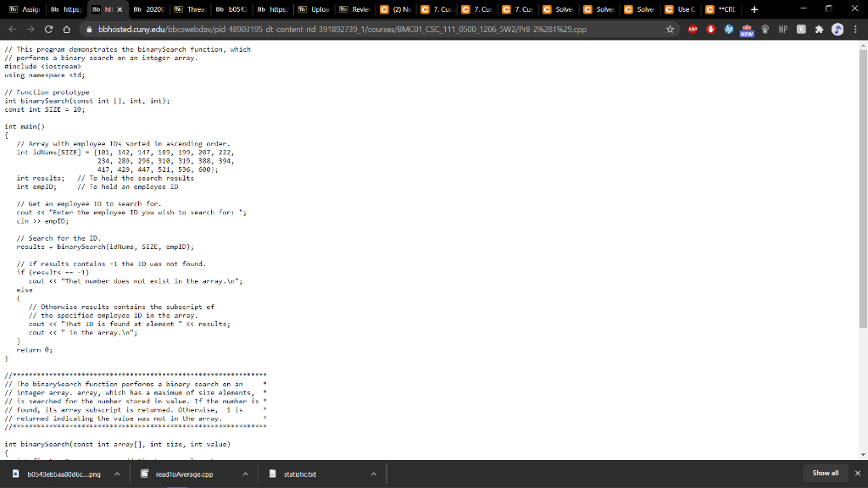Click the extension icon marked NEW
This screenshot has height=488, width=868.
click(x=746, y=26)
